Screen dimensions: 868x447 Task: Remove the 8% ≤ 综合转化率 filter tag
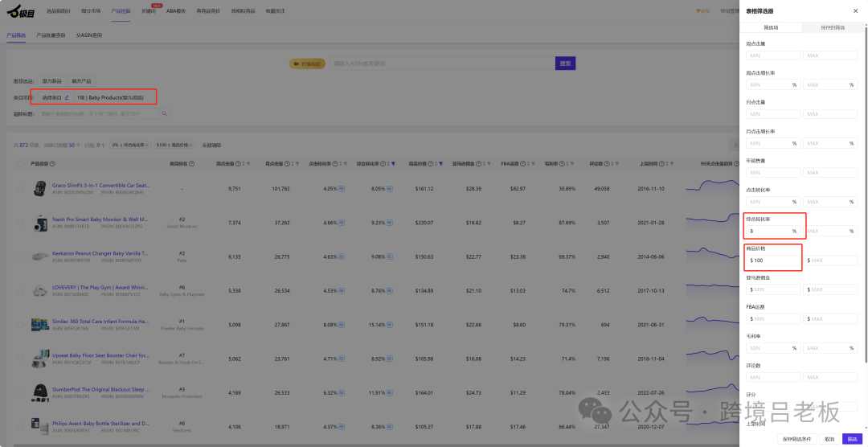[x=148, y=146]
